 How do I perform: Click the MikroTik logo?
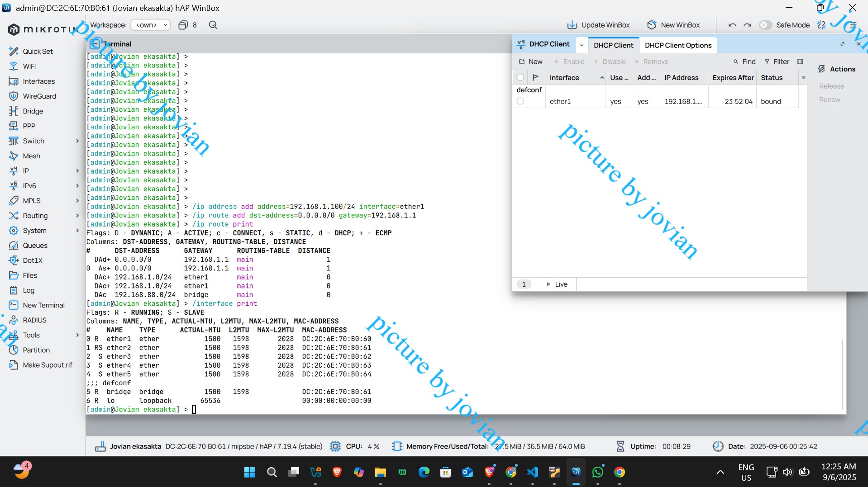[43, 29]
